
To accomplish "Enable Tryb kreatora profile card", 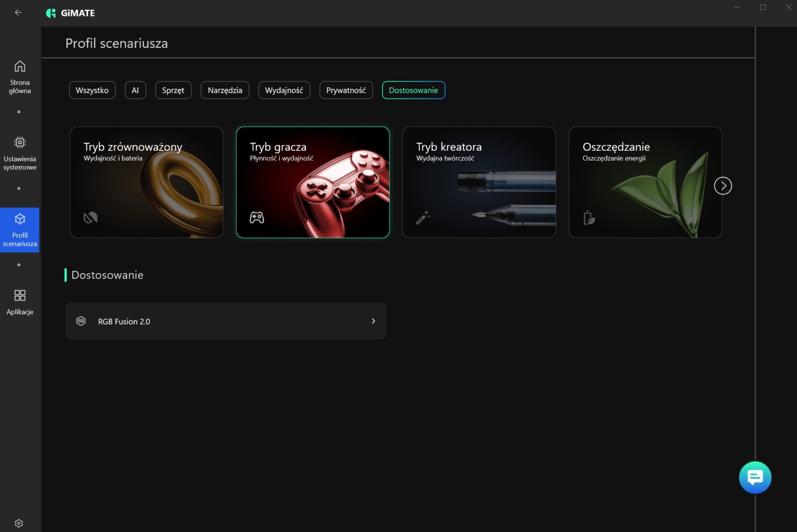I will (x=479, y=182).
